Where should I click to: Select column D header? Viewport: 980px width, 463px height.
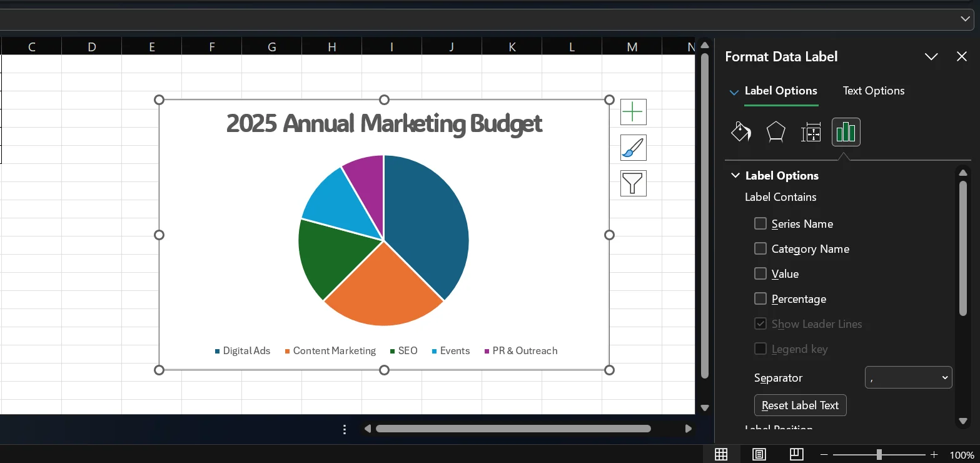[x=92, y=46]
